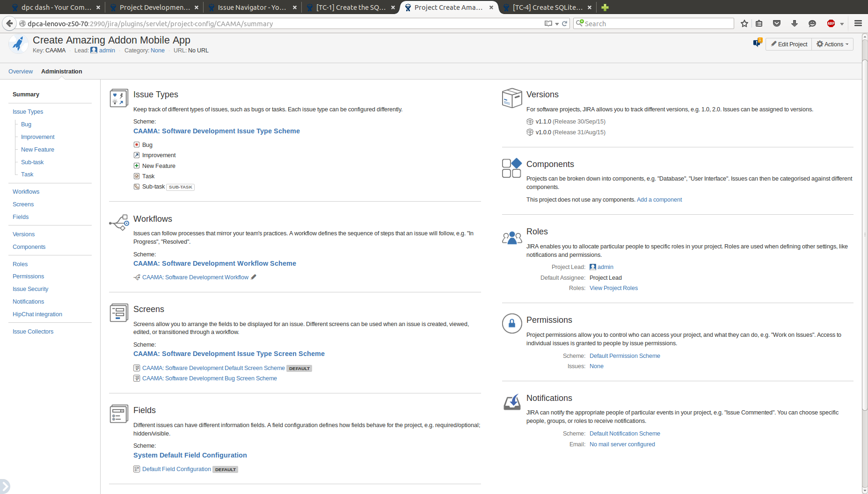Expand the sidebar with bottom-left chevron
The width and height of the screenshot is (868, 494).
click(4, 486)
